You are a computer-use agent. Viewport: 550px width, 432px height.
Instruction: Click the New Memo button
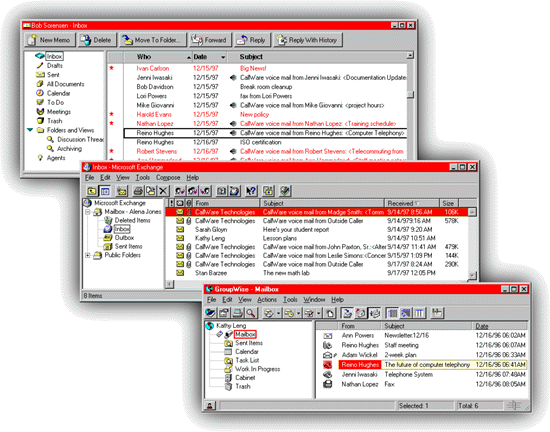click(50, 40)
